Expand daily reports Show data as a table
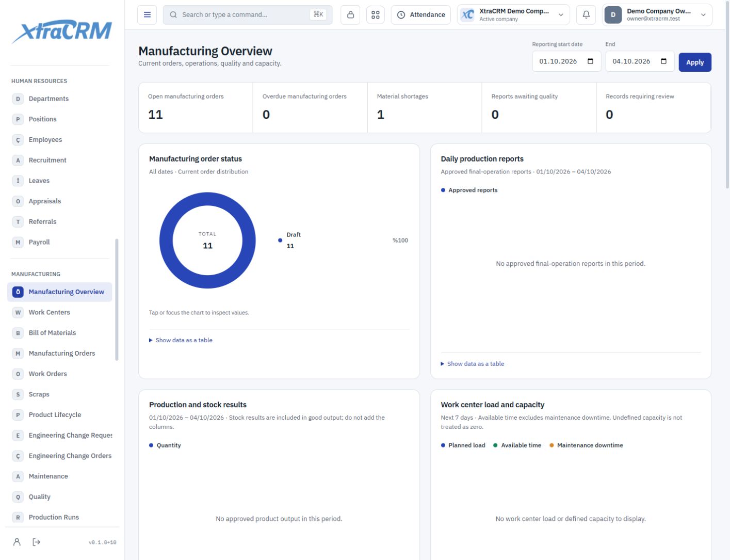This screenshot has height=560, width=730. [x=473, y=364]
